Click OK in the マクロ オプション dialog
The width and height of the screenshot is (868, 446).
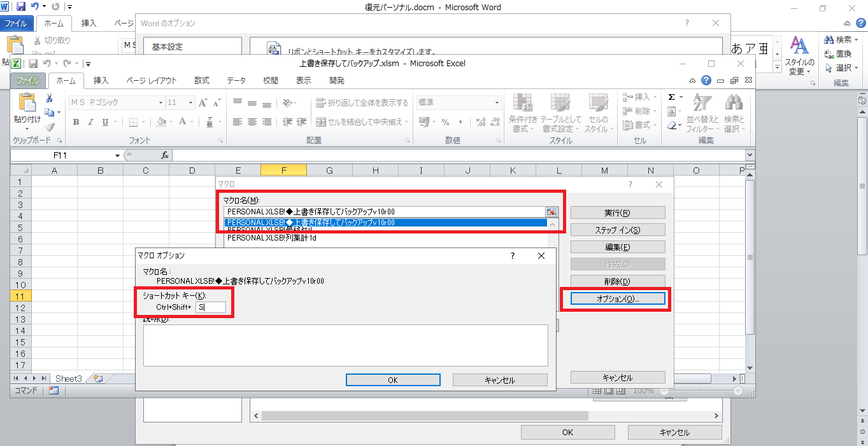click(x=393, y=380)
